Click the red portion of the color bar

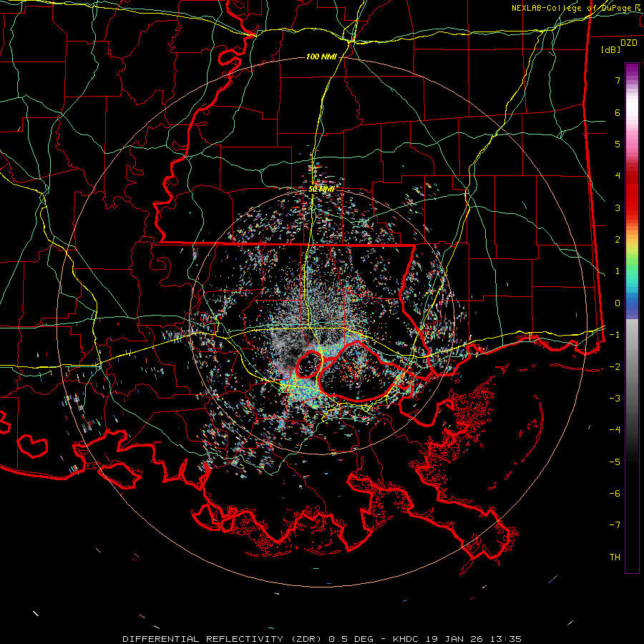click(x=632, y=193)
